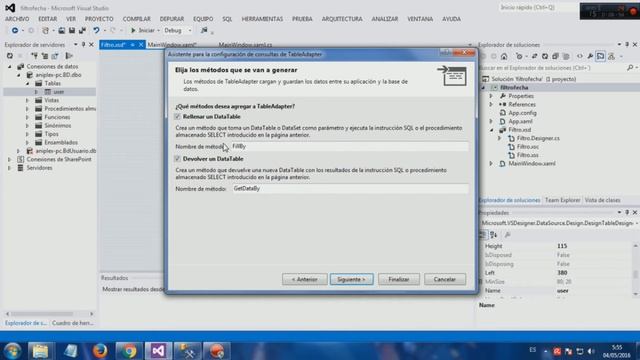Click collapse all icon in solution explorer
Image resolution: width=640 pixels, height=360 pixels.
pyautogui.click(x=555, y=56)
